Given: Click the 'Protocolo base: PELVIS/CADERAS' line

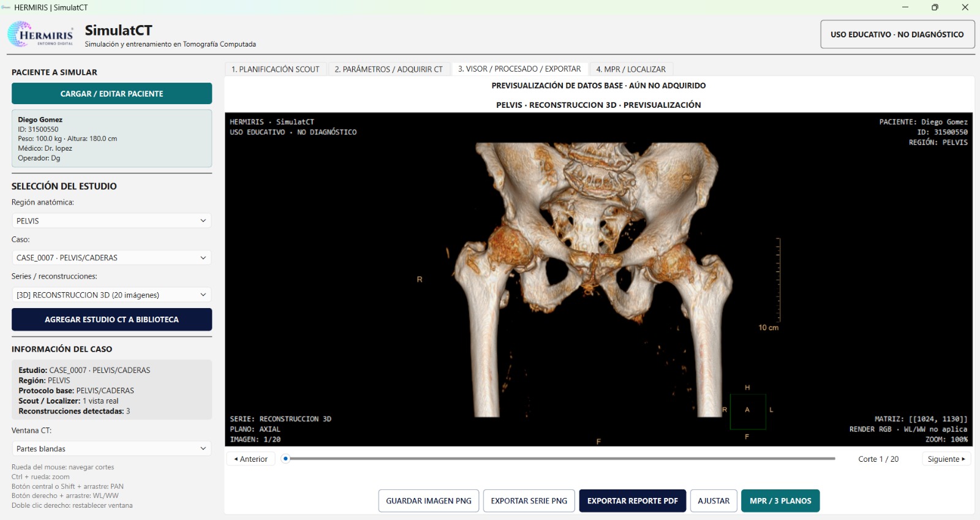Looking at the screenshot, I should 76,391.
